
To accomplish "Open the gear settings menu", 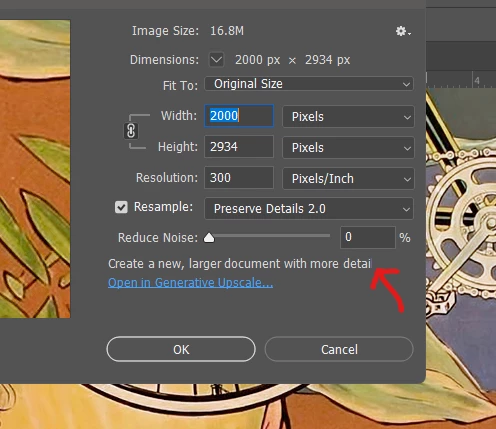I will 403,31.
